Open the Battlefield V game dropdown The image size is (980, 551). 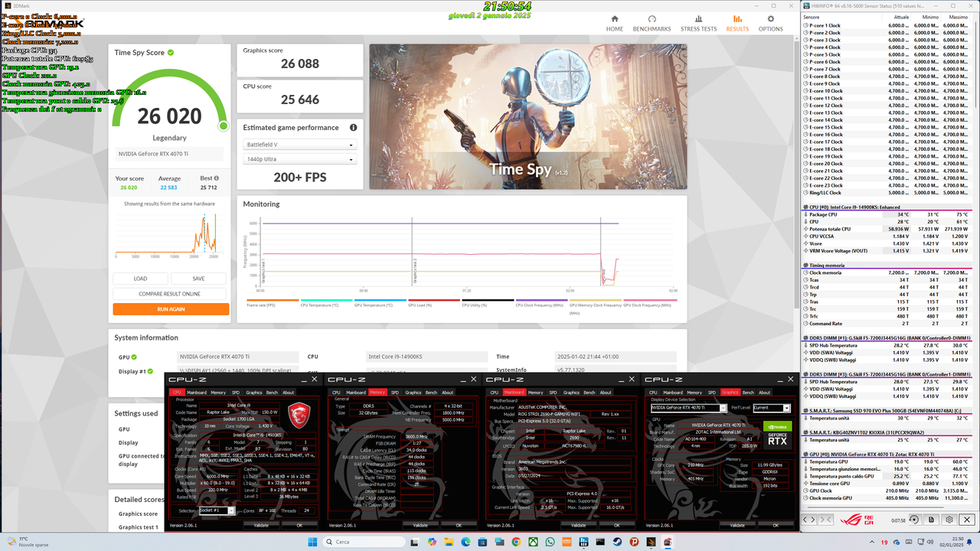click(299, 144)
